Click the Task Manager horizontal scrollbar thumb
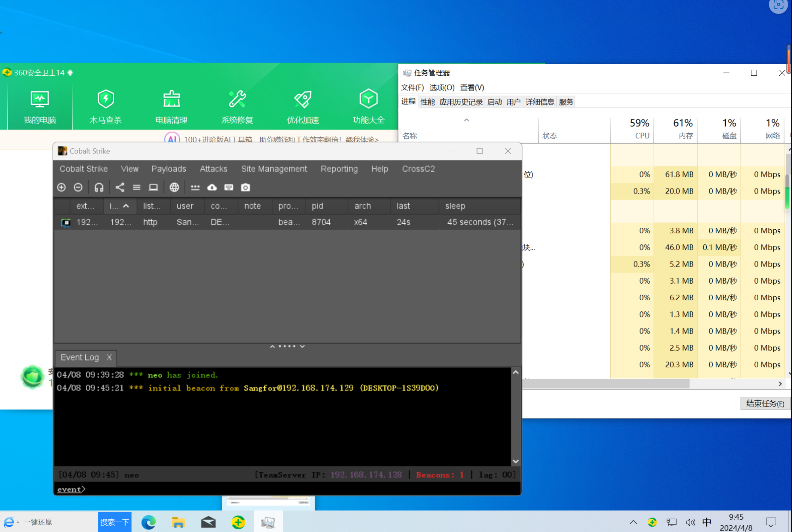This screenshot has height=532, width=792. pyautogui.click(x=606, y=384)
